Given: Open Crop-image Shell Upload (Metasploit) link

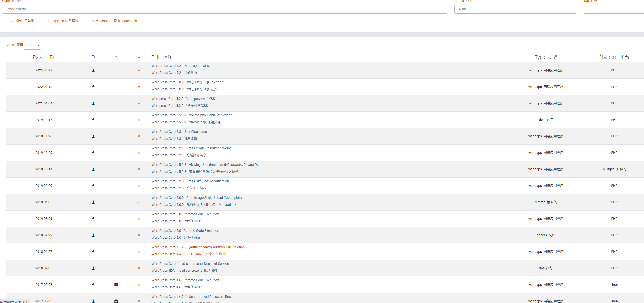Looking at the screenshot, I should point(197,198).
